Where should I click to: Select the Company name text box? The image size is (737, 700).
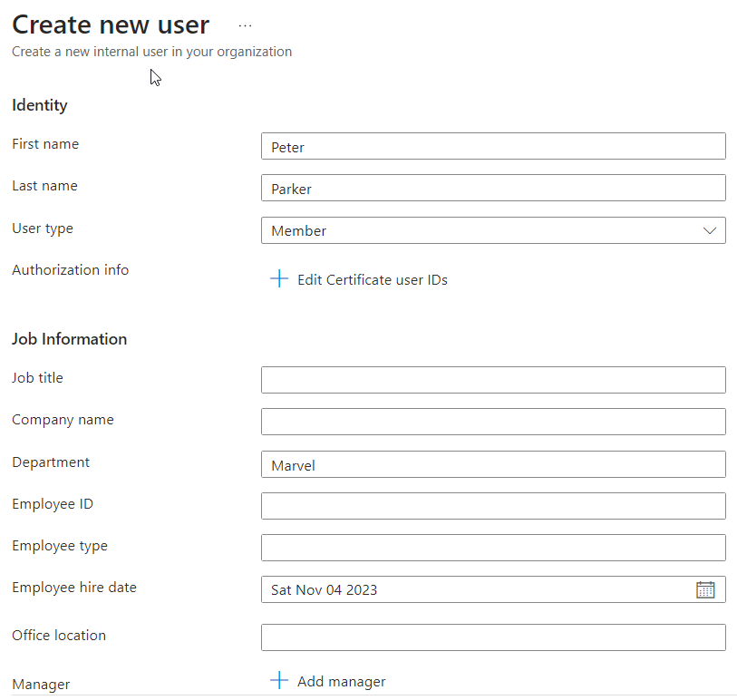click(492, 422)
